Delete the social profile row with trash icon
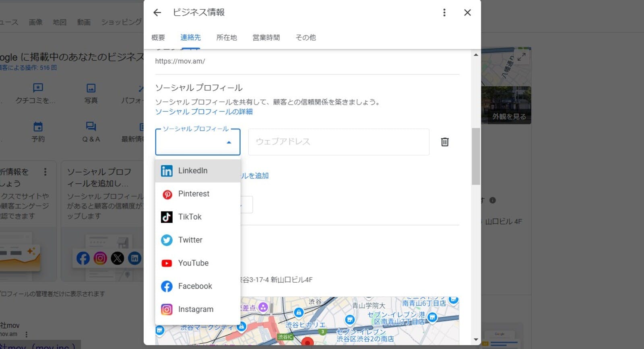The image size is (644, 349). (445, 142)
